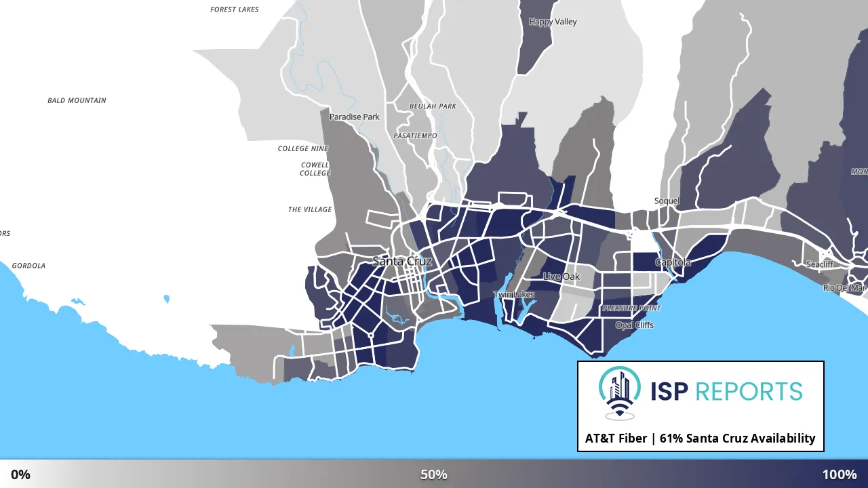Select the AT&T Fiber availability caption

(x=701, y=439)
